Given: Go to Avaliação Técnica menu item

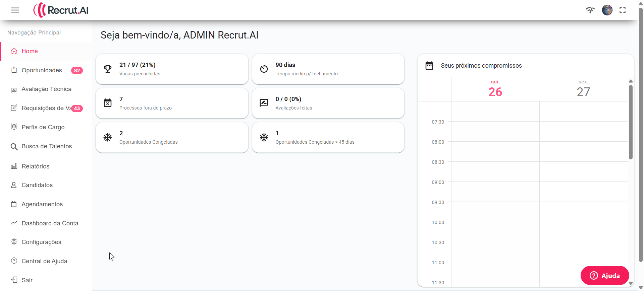Looking at the screenshot, I should click(x=46, y=89).
